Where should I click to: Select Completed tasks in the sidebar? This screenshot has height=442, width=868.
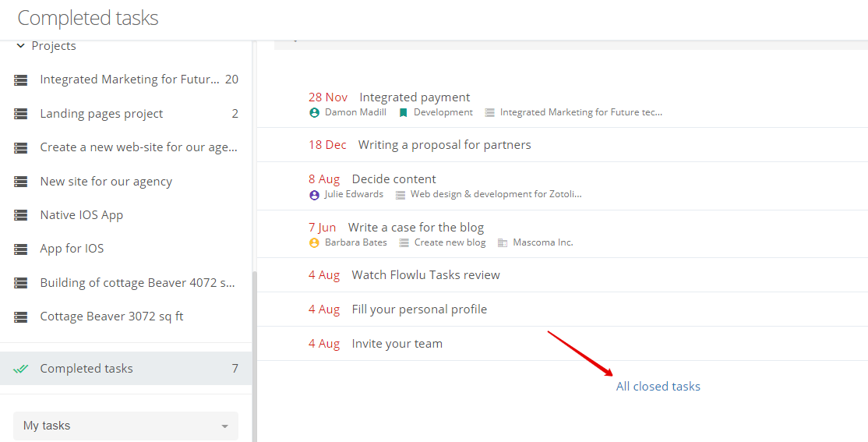(x=125, y=368)
